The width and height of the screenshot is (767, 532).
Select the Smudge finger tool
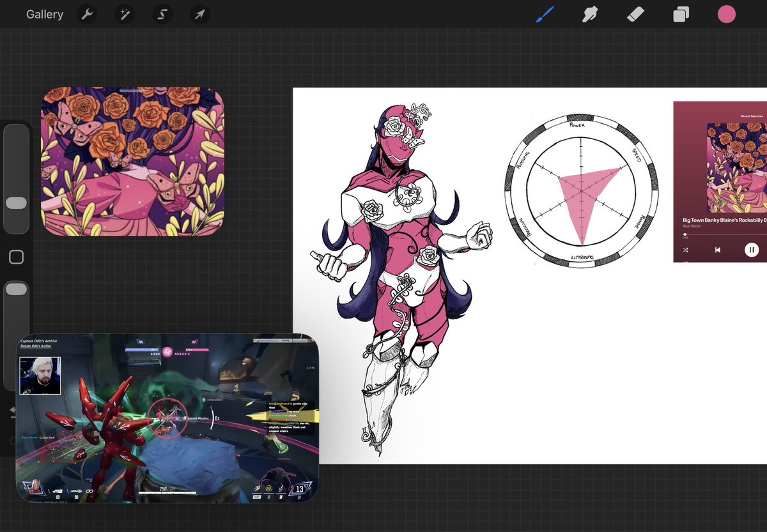click(x=589, y=14)
